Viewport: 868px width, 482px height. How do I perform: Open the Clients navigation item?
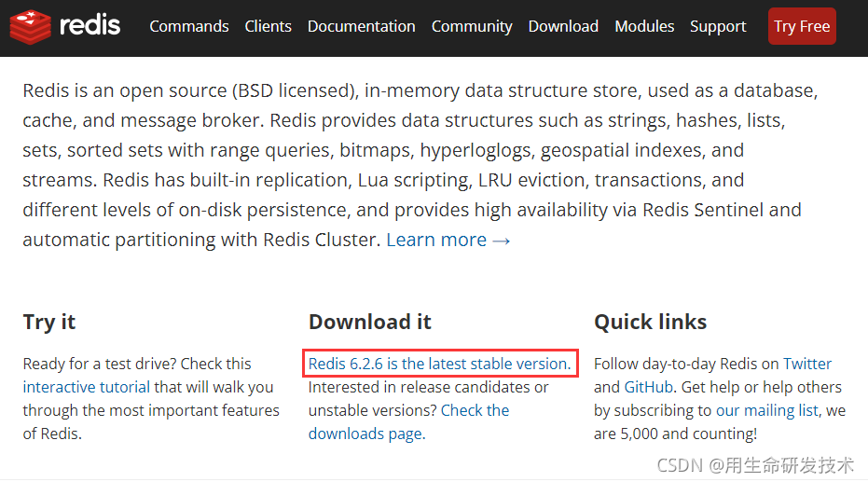[x=268, y=26]
